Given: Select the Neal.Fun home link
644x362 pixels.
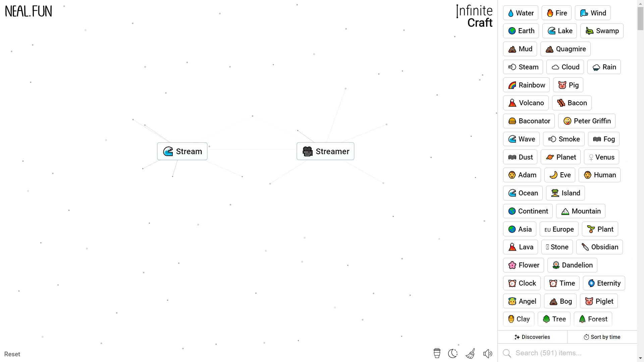Looking at the screenshot, I should click(28, 11).
